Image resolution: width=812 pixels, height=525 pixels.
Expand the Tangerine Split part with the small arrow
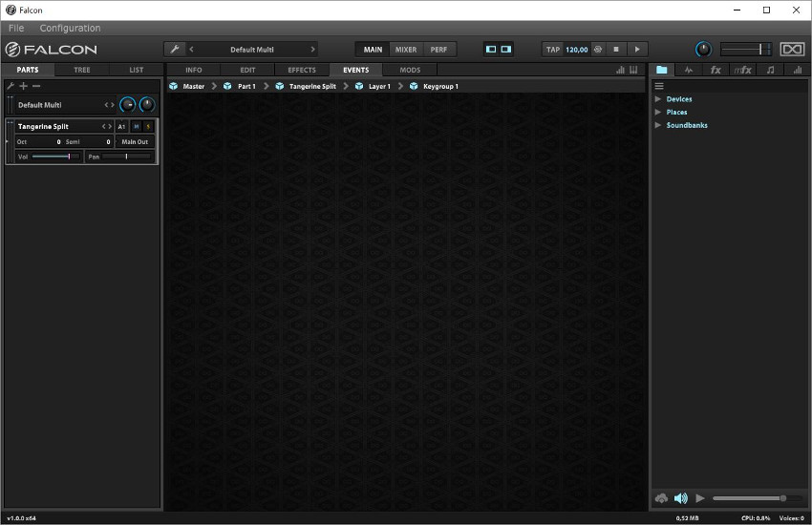7,141
